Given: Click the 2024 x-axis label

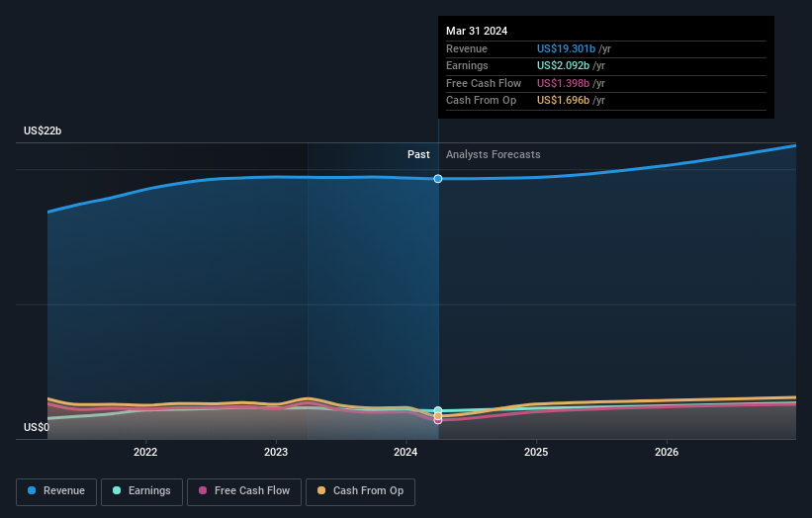Looking at the screenshot, I should 406,453.
